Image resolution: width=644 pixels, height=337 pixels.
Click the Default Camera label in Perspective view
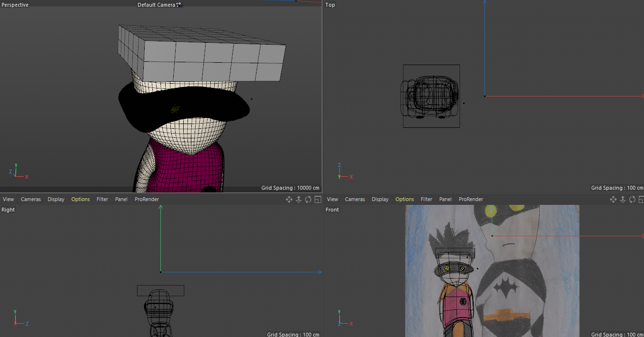tap(156, 5)
